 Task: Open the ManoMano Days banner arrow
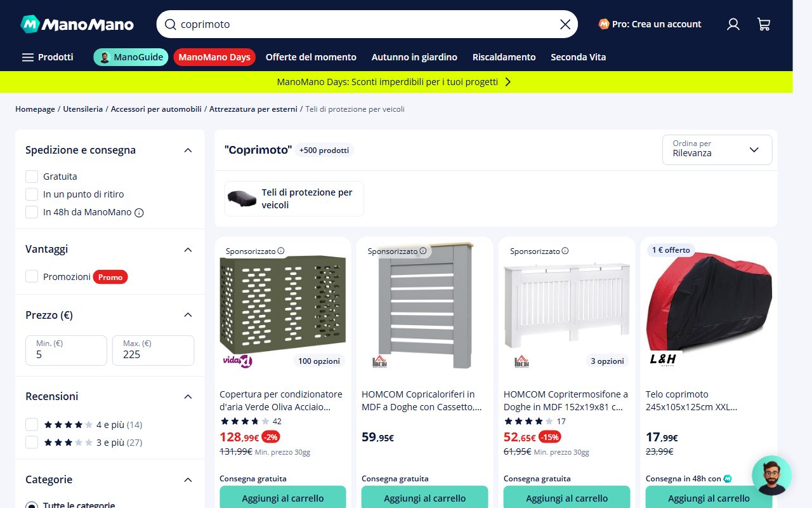(507, 82)
